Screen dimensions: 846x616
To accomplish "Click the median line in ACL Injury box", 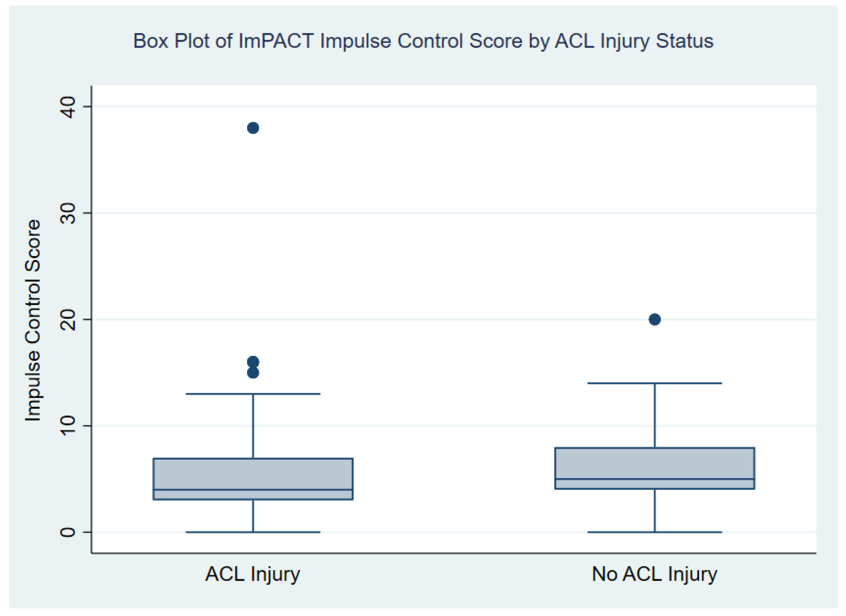I will click(253, 490).
